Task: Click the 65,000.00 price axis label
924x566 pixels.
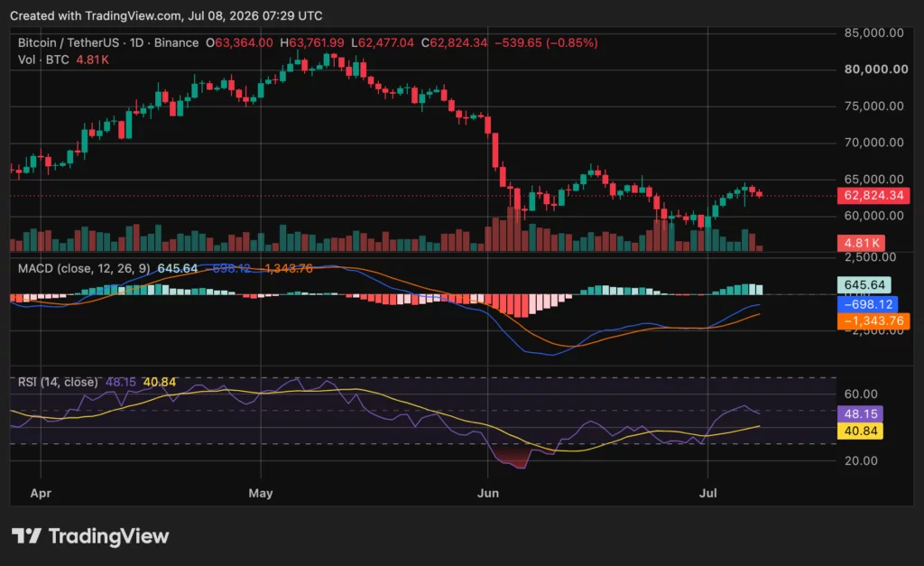Action: point(873,180)
